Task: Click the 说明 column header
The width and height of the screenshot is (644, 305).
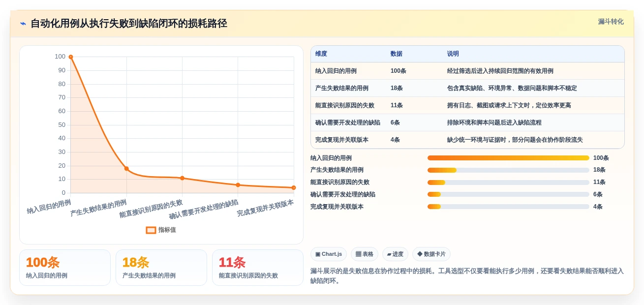Action: point(453,54)
